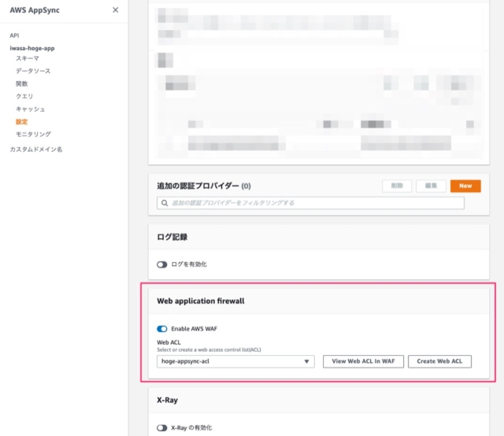Open the データソース menu item
Screen dimensions: 504x436
[33, 71]
